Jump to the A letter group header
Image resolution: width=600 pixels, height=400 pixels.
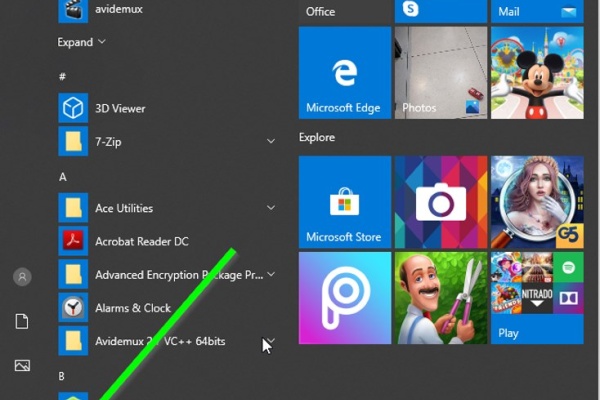point(63,177)
